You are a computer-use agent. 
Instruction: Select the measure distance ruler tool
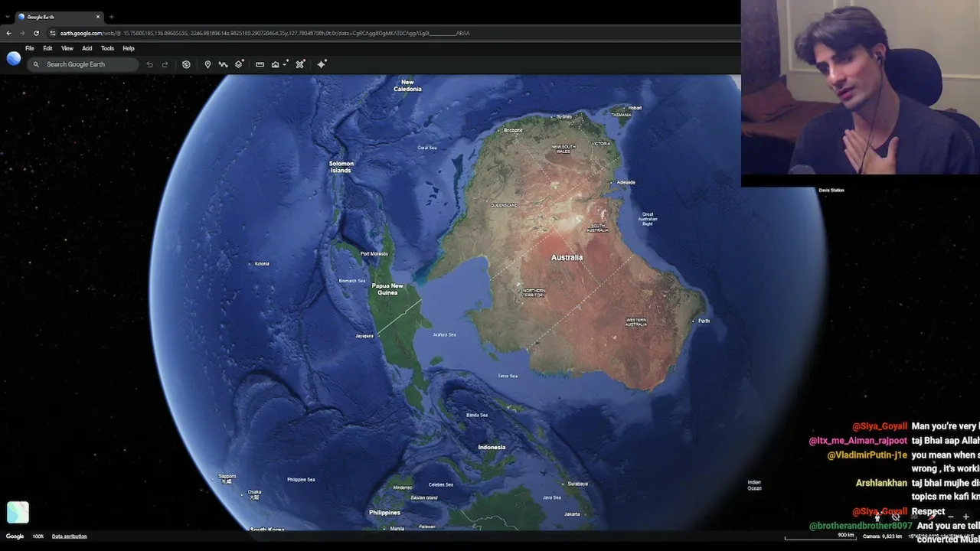point(260,64)
